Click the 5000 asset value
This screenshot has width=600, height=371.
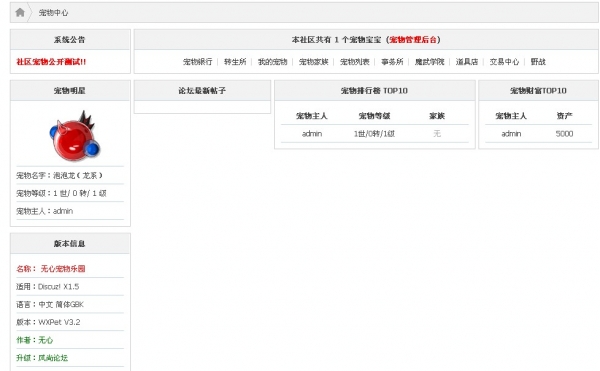564,133
